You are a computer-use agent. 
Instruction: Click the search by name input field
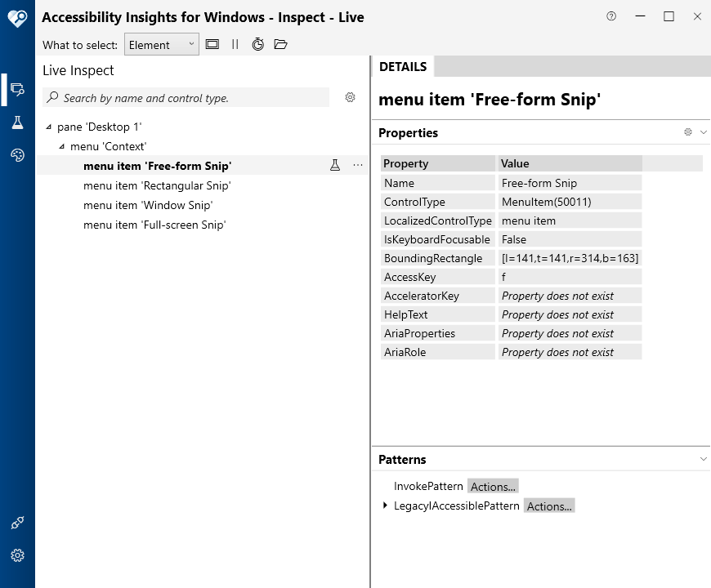pos(186,98)
